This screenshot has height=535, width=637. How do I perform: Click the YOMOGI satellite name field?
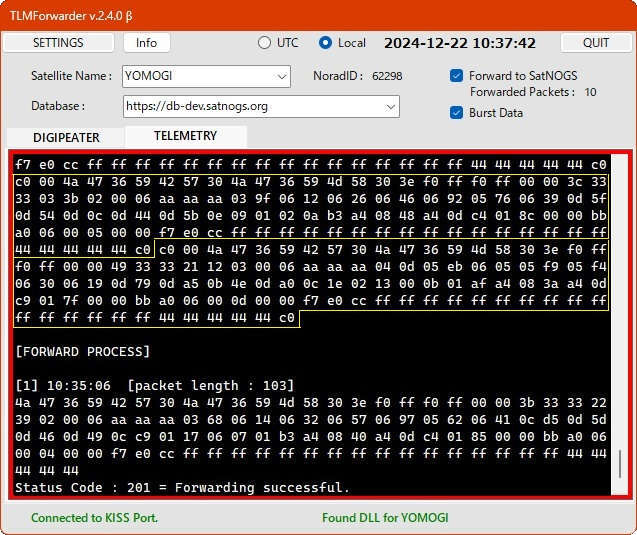point(195,76)
